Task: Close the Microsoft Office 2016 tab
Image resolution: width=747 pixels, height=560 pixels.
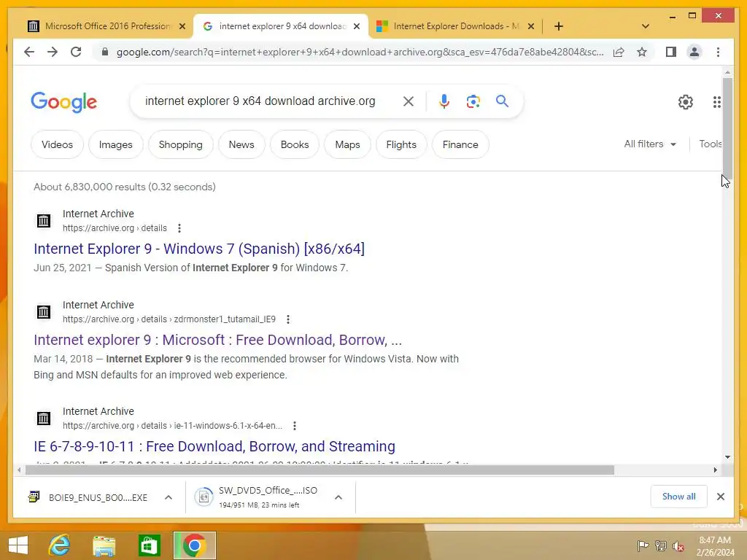Action: point(182,27)
